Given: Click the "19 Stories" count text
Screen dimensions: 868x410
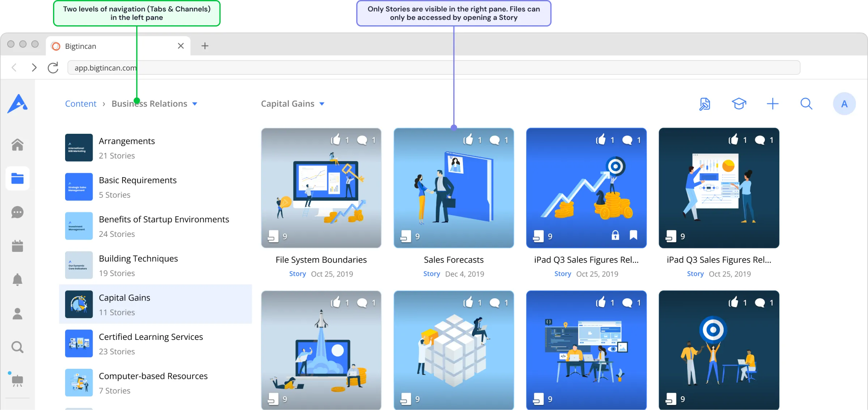Looking at the screenshot, I should click(117, 273).
